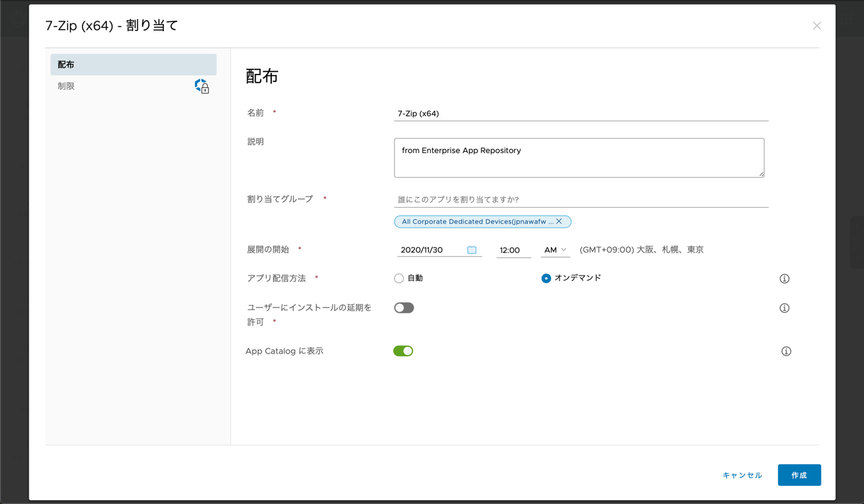This screenshot has width=864, height=504.
Task: Click the GMT+09:00 timezone text
Action: click(642, 250)
